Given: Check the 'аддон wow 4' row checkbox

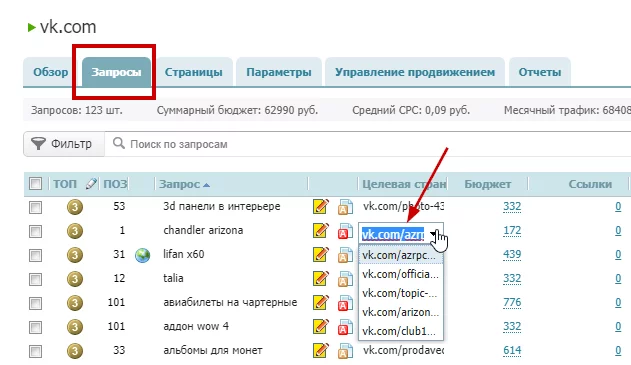Looking at the screenshot, I should click(35, 327).
